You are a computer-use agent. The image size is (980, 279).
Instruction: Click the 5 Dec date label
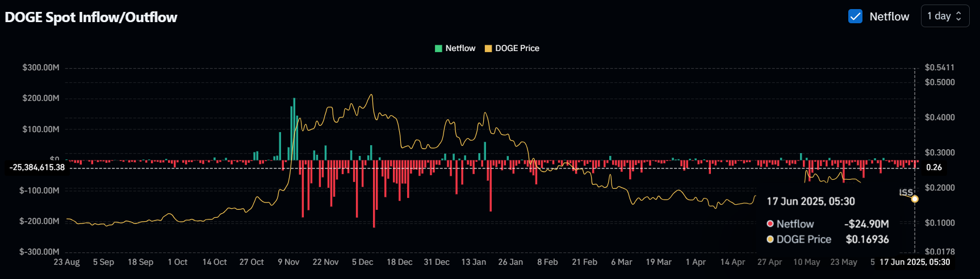pyautogui.click(x=362, y=262)
